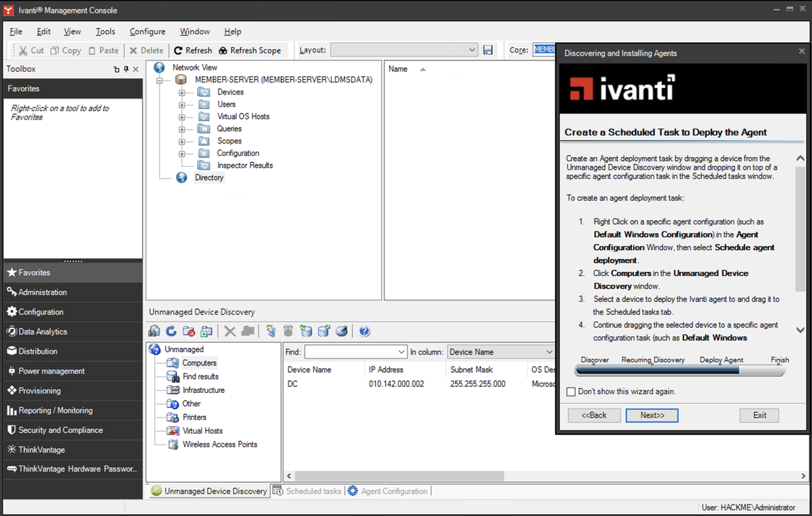Open the Layout dropdown
This screenshot has width=812, height=516.
(x=472, y=50)
